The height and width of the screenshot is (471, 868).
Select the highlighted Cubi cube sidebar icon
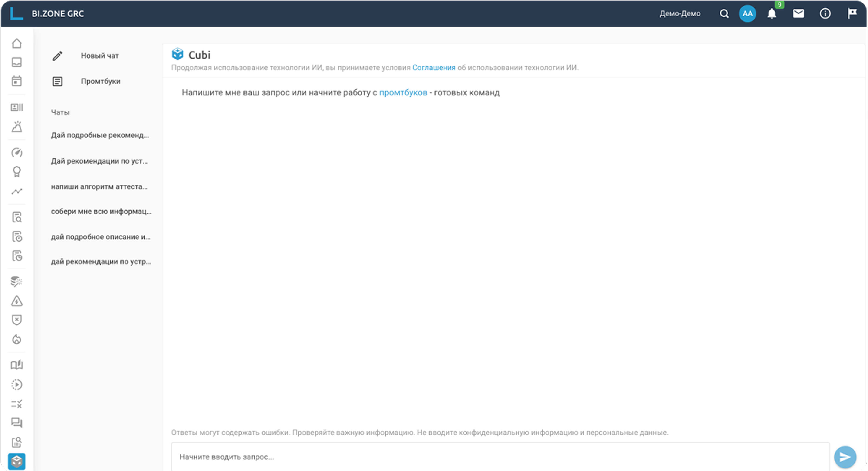pyautogui.click(x=16, y=461)
